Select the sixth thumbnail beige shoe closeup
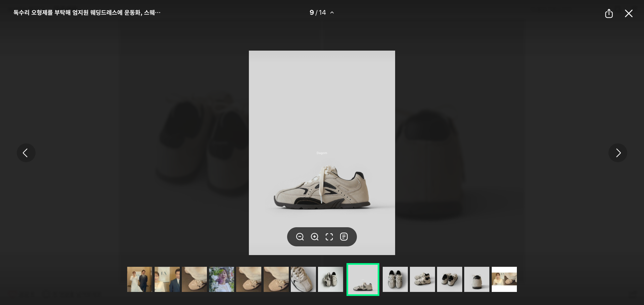644x305 pixels. pyautogui.click(x=276, y=279)
